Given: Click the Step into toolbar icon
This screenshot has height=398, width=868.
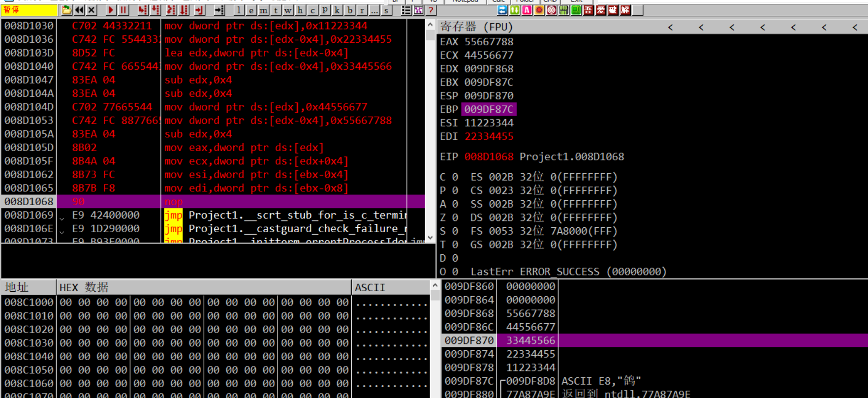Looking at the screenshot, I should click(x=142, y=10).
